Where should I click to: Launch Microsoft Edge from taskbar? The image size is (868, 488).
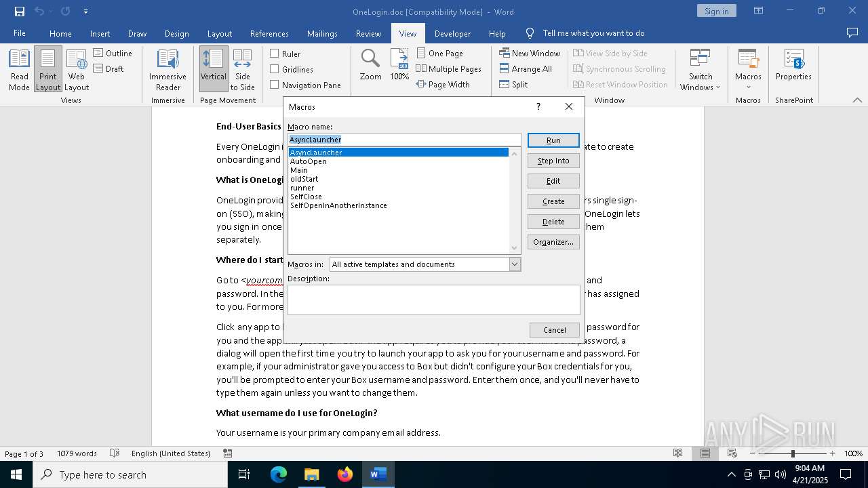[x=279, y=474]
